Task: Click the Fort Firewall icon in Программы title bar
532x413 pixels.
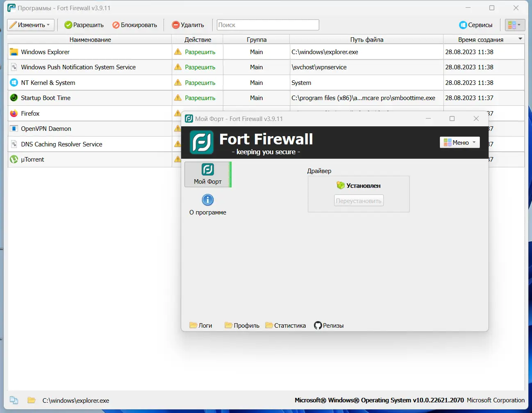Action: pos(11,8)
